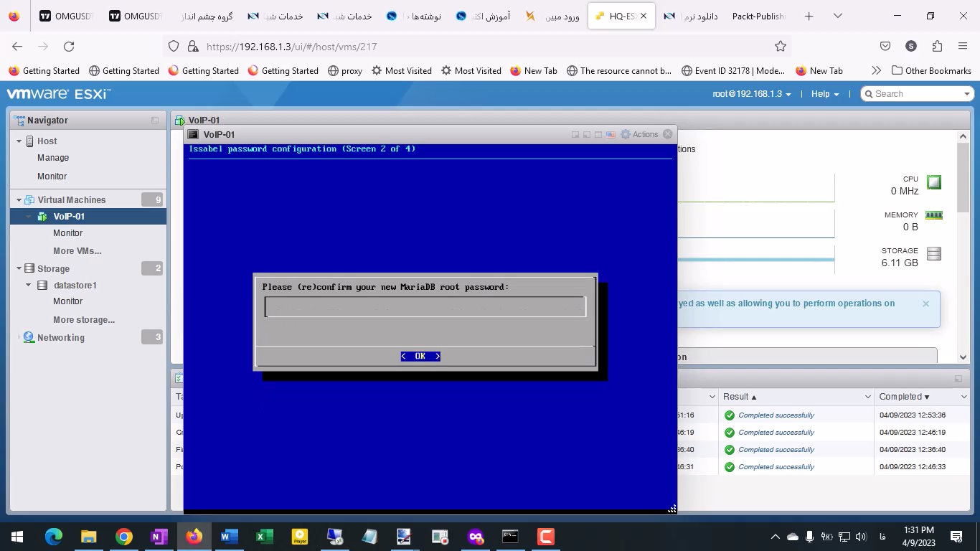Image resolution: width=980 pixels, height=551 pixels.
Task: Open Other Bookmarks folder
Action: [931, 71]
